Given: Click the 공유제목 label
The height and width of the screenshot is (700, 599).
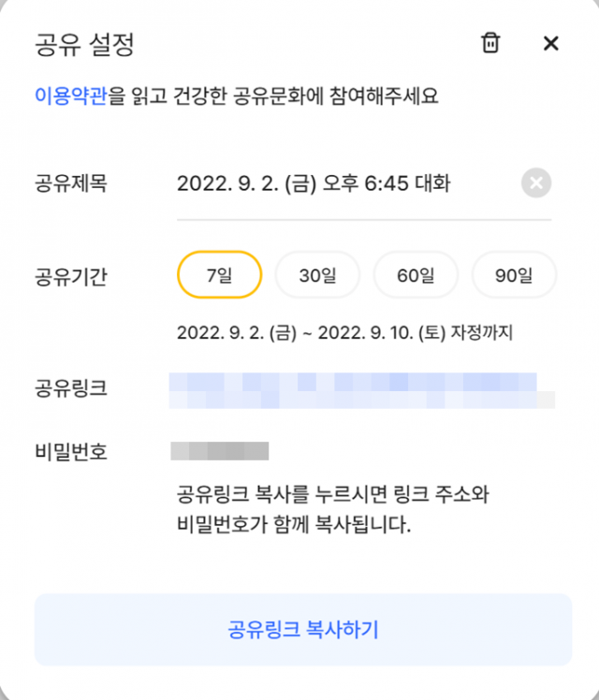Looking at the screenshot, I should [x=71, y=183].
